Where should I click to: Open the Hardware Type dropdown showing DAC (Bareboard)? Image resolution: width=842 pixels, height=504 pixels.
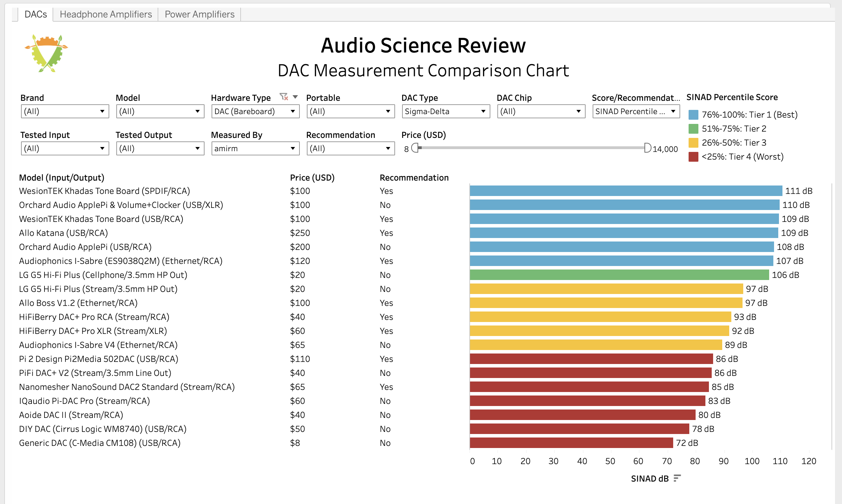(x=255, y=111)
